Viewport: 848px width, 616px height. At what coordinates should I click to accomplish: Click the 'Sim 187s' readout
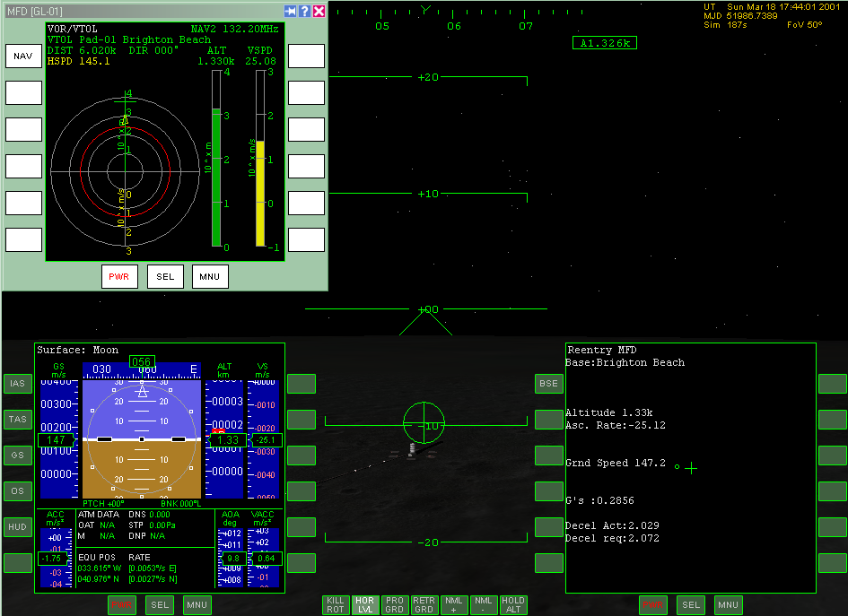pos(725,25)
